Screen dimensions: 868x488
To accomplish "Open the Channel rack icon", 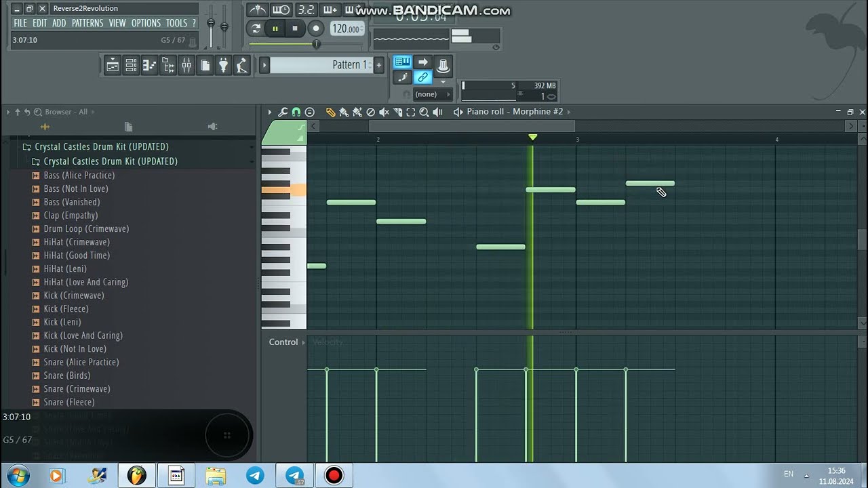I will pos(131,66).
